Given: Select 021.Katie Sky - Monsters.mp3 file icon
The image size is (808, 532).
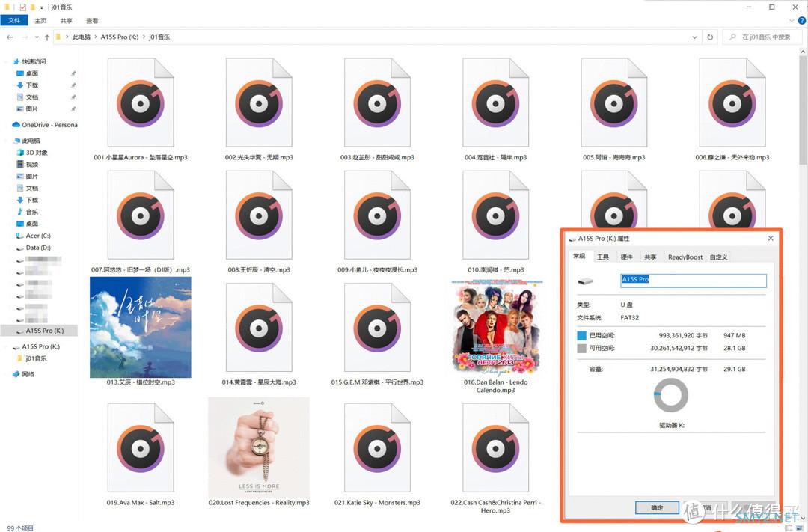Looking at the screenshot, I should [377, 447].
